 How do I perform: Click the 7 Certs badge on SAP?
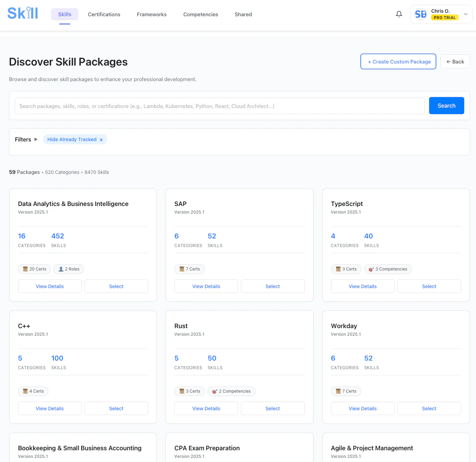click(x=190, y=269)
